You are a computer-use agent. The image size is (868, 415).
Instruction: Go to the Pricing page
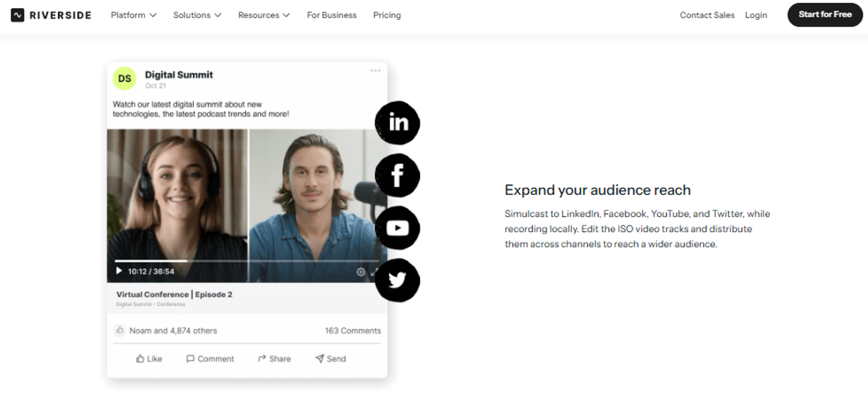[387, 15]
